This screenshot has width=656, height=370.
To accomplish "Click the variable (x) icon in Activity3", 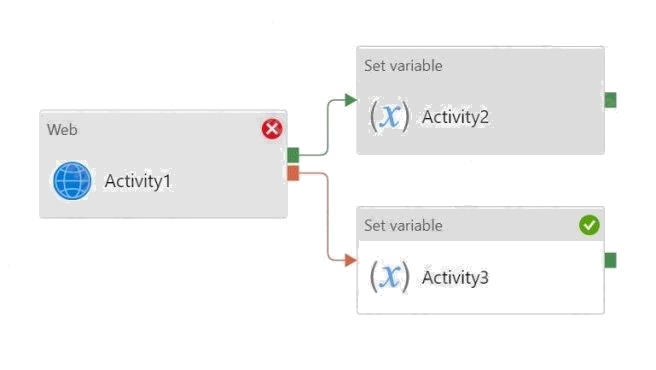I will click(390, 276).
